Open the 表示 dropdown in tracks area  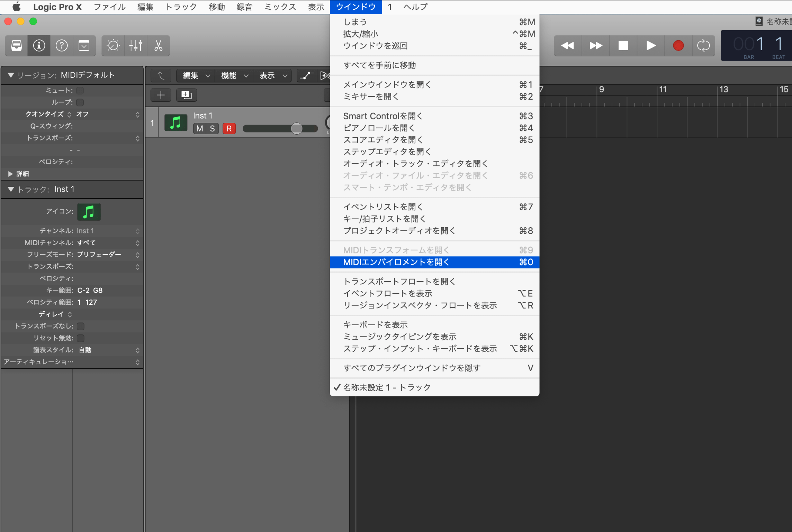point(273,75)
